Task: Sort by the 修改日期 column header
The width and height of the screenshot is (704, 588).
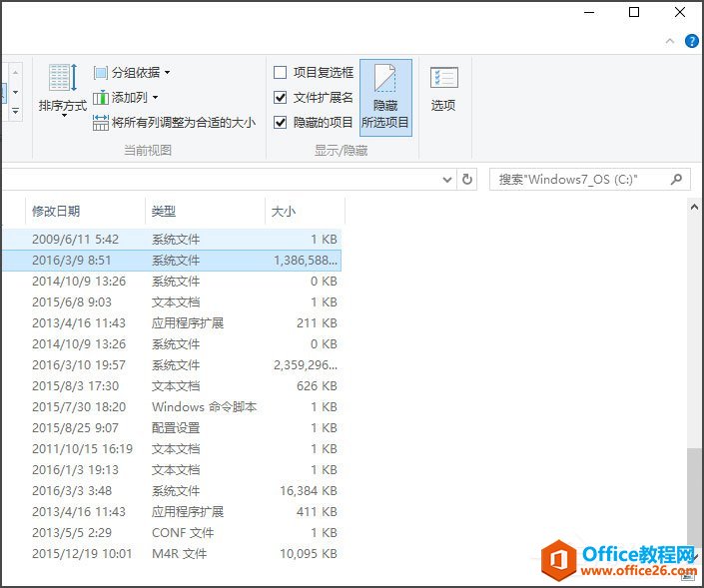Action: pos(56,212)
